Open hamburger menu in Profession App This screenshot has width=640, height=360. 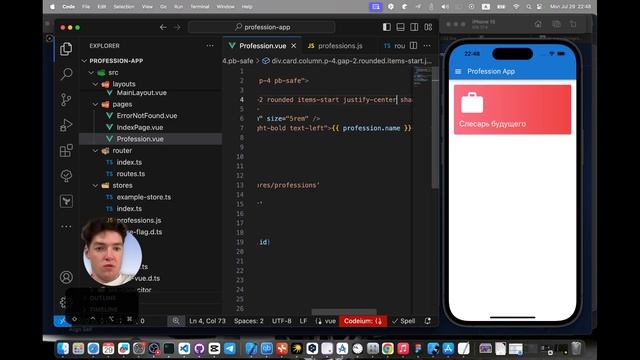coord(458,71)
